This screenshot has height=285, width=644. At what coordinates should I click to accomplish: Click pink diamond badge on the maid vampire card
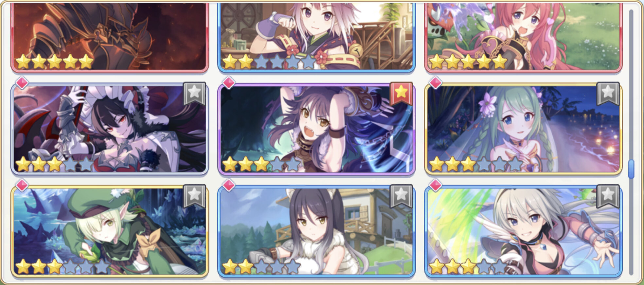click(x=22, y=83)
